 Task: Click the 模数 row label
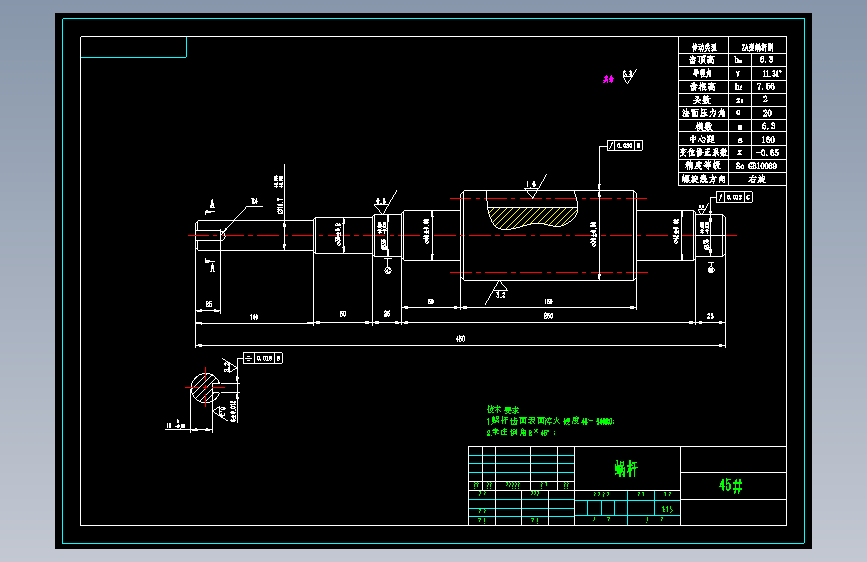point(703,126)
